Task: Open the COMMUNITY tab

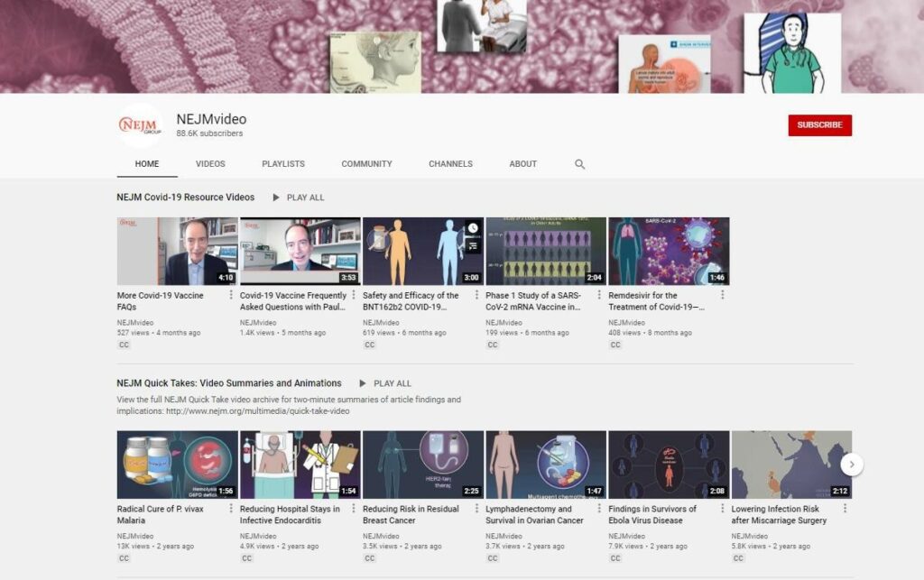Action: pos(366,163)
